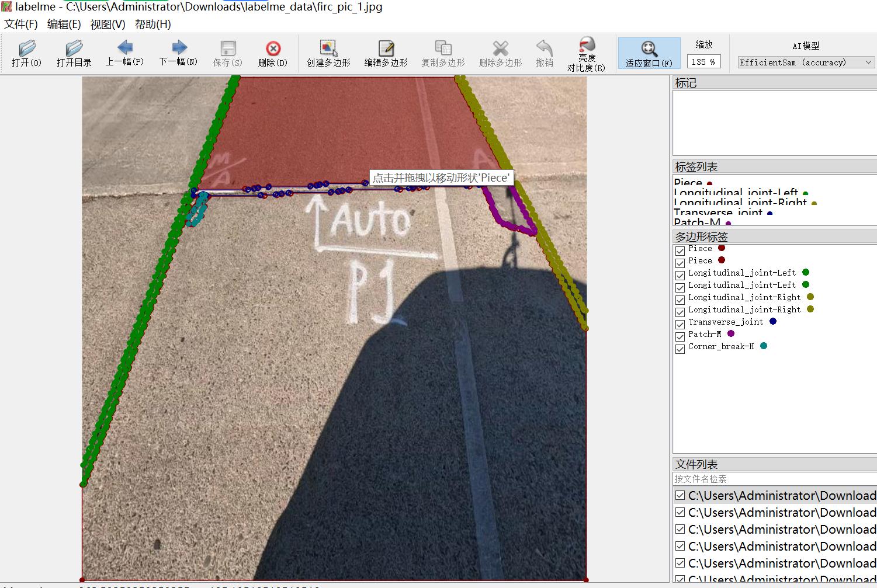Screen dimensions: 877x588
Task: Expand the EfficientSam AI model dropdown
Action: pos(806,62)
